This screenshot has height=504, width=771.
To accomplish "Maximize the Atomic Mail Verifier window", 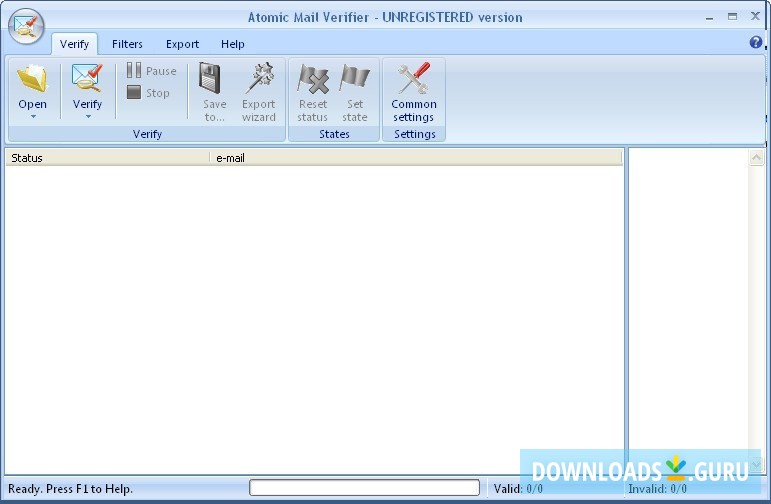I will pyautogui.click(x=732, y=17).
